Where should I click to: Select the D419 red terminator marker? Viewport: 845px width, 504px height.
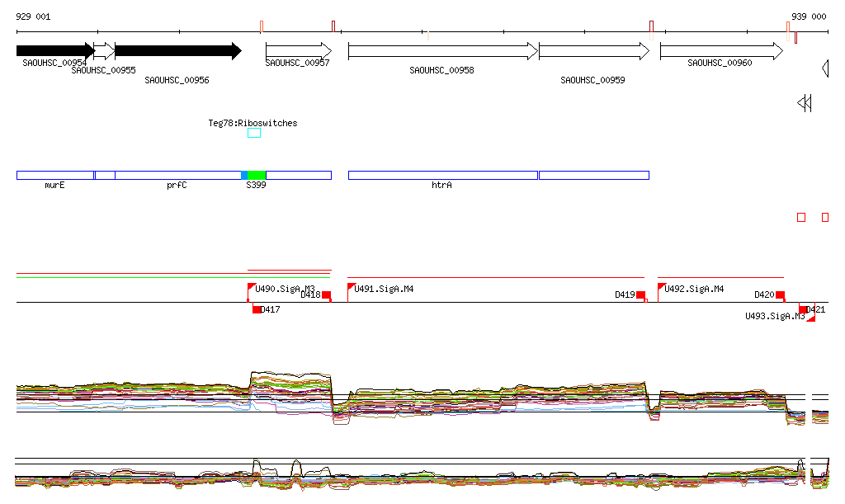[x=640, y=294]
